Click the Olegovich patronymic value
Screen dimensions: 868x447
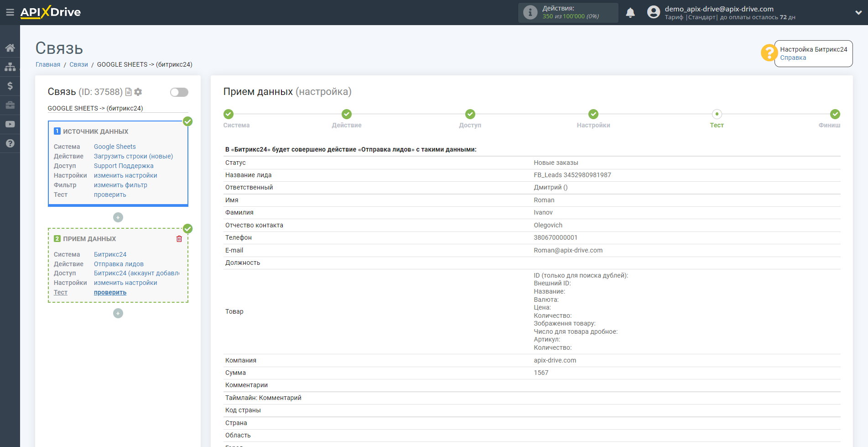[548, 225]
